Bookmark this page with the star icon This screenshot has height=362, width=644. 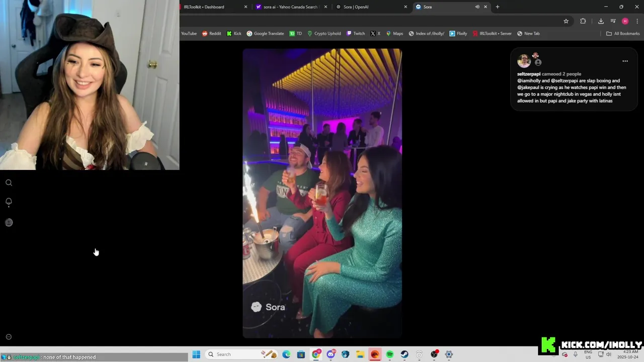click(566, 21)
